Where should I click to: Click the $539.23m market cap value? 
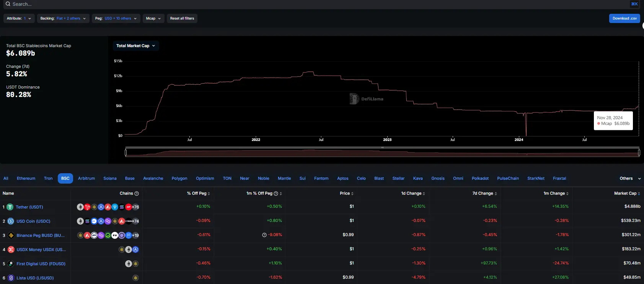631,220
